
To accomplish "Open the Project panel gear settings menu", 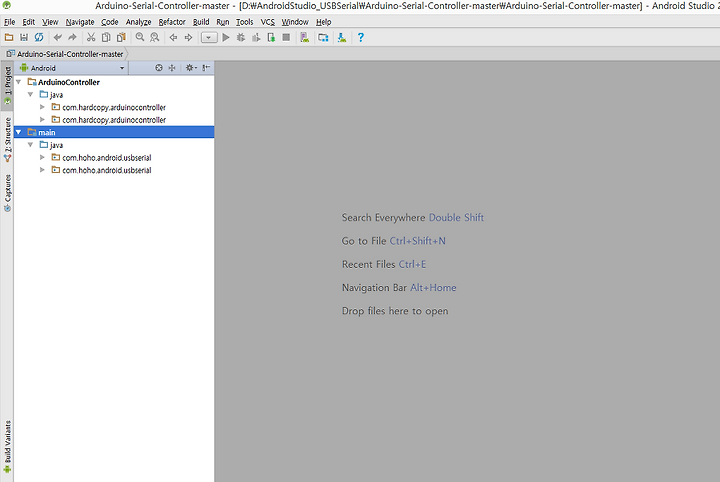I will point(191,68).
